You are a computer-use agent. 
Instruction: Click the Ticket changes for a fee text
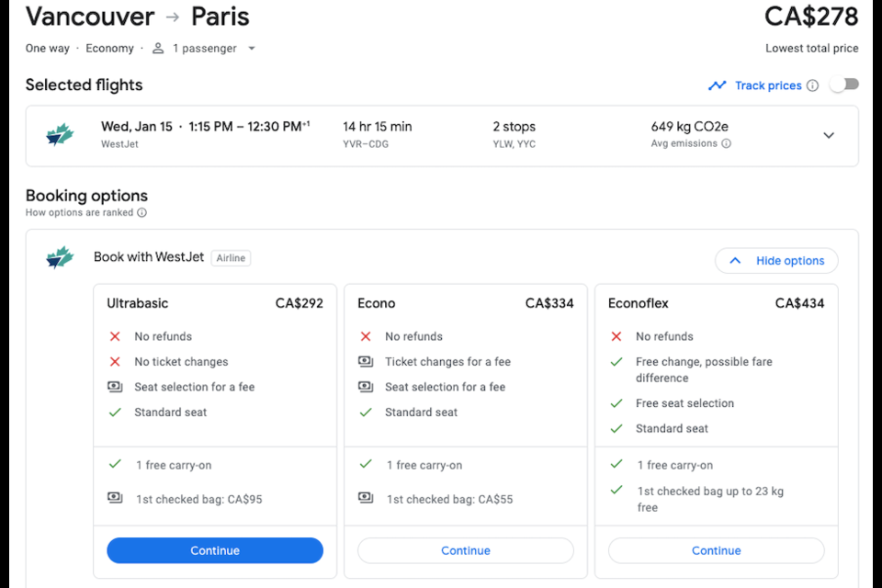(x=447, y=362)
